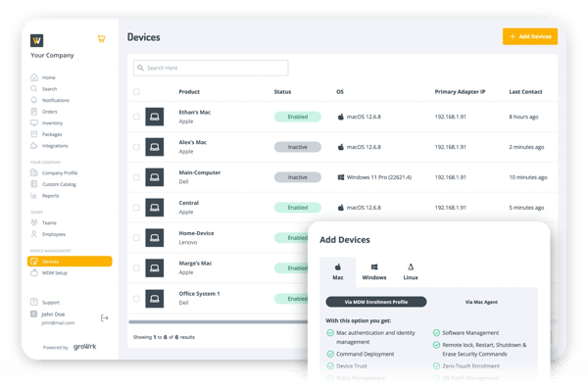This screenshot has height=386, width=588.
Task: Select Windows tab in Add Devices
Action: coord(374,271)
